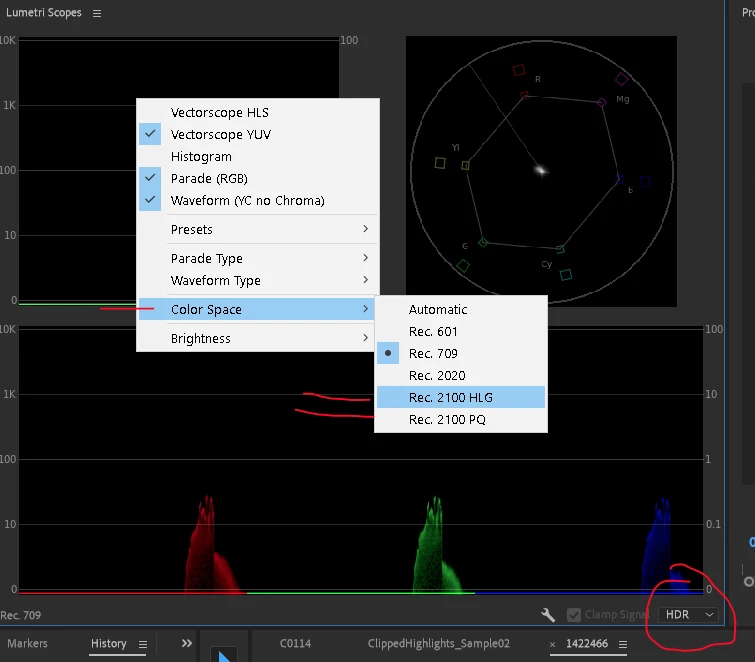This screenshot has width=755, height=662.
Task: Open the ClippedHighlights_Sample02 tab
Action: click(x=439, y=644)
